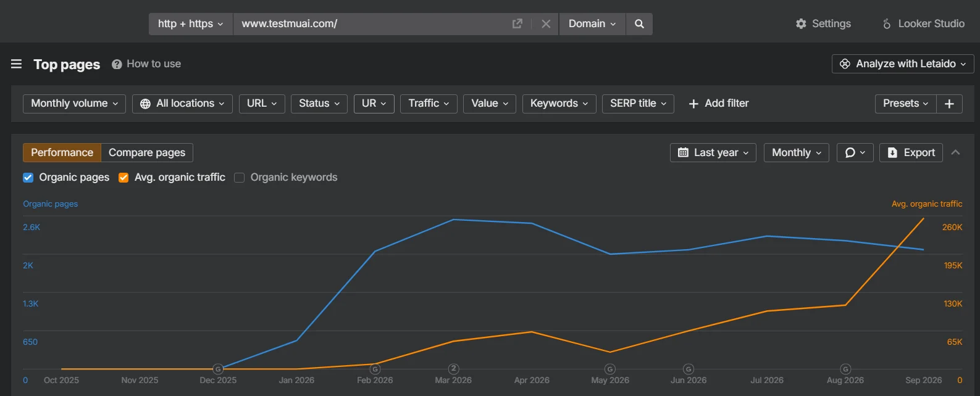Uncheck the Organic pages checkbox
Viewport: 980px width, 396px height.
[28, 178]
